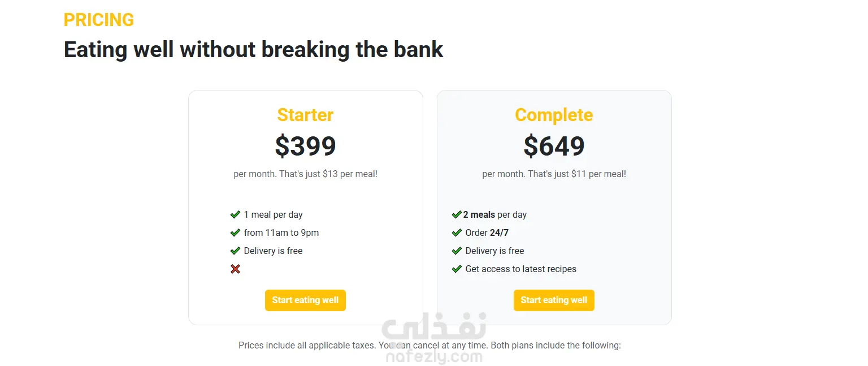Click the "Eating well without breaking the bank" heading

click(x=253, y=50)
